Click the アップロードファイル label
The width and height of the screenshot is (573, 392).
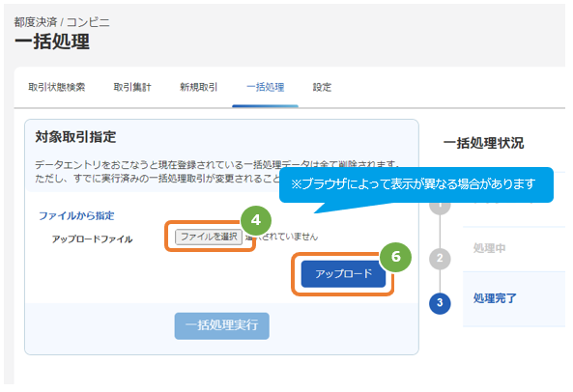(x=92, y=239)
